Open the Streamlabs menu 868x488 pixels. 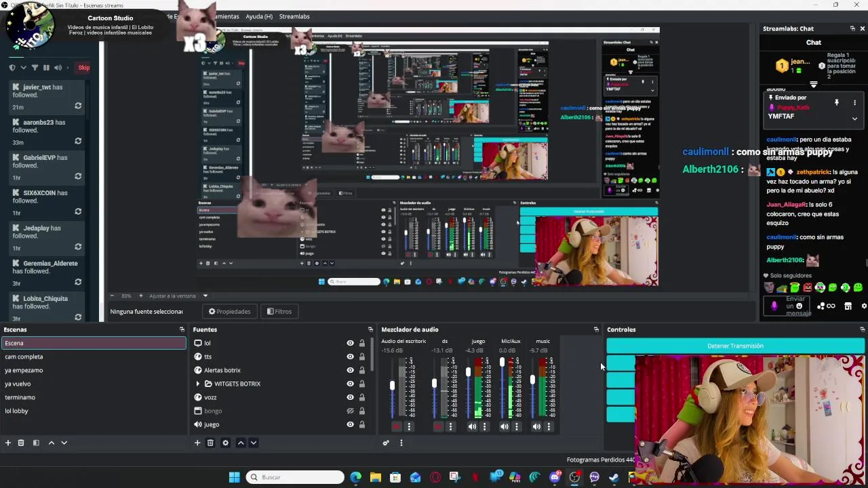click(x=294, y=16)
